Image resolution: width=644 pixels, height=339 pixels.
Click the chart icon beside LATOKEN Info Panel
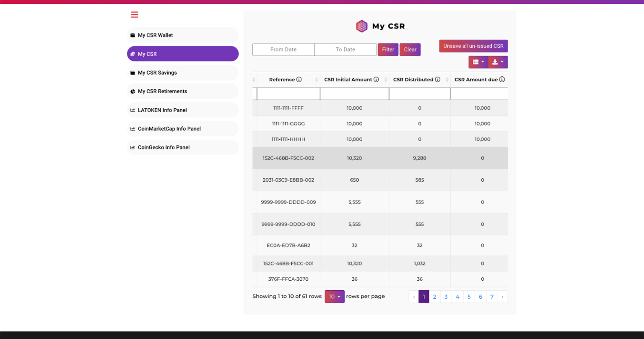click(x=132, y=110)
